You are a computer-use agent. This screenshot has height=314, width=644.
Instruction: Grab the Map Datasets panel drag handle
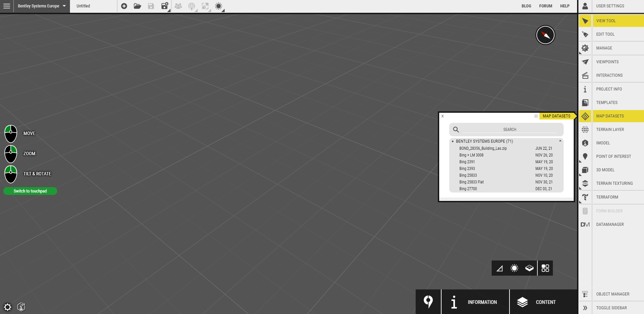pos(536,116)
